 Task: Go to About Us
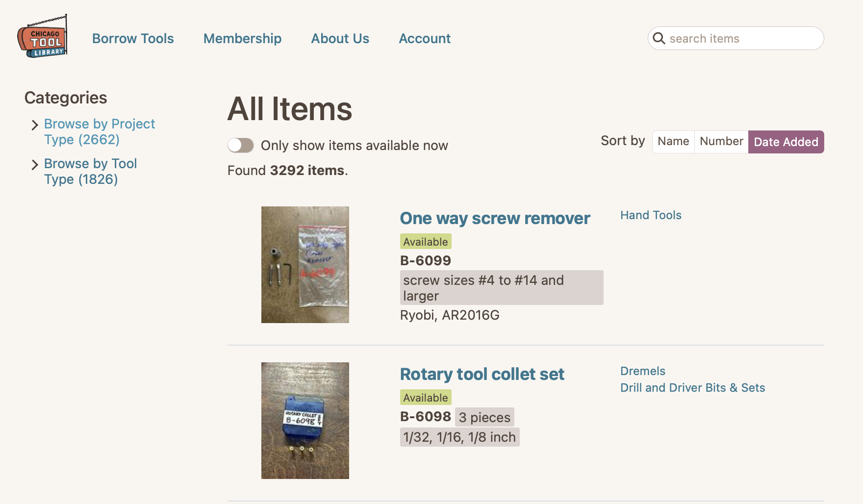(x=340, y=38)
